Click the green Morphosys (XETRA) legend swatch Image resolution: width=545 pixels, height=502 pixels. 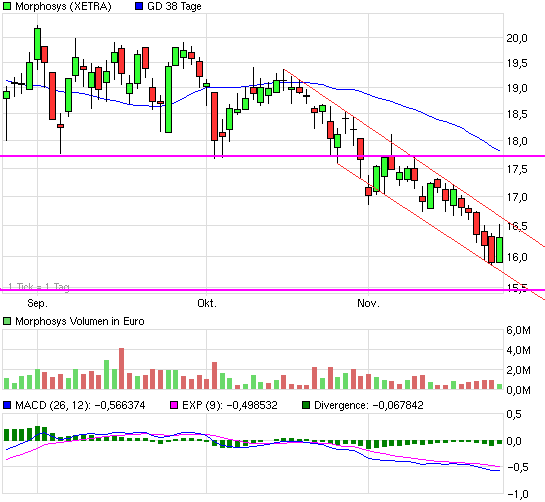point(7,6)
